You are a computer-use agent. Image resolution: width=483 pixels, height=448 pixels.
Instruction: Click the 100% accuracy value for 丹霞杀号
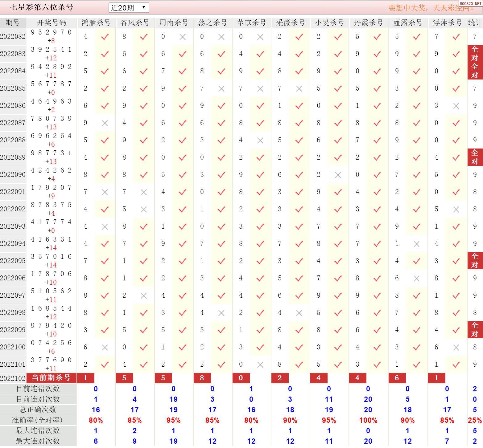368,420
